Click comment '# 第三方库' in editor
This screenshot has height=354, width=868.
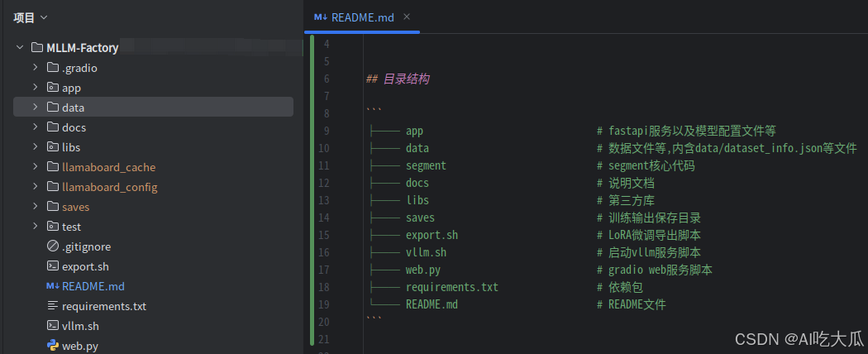click(626, 200)
